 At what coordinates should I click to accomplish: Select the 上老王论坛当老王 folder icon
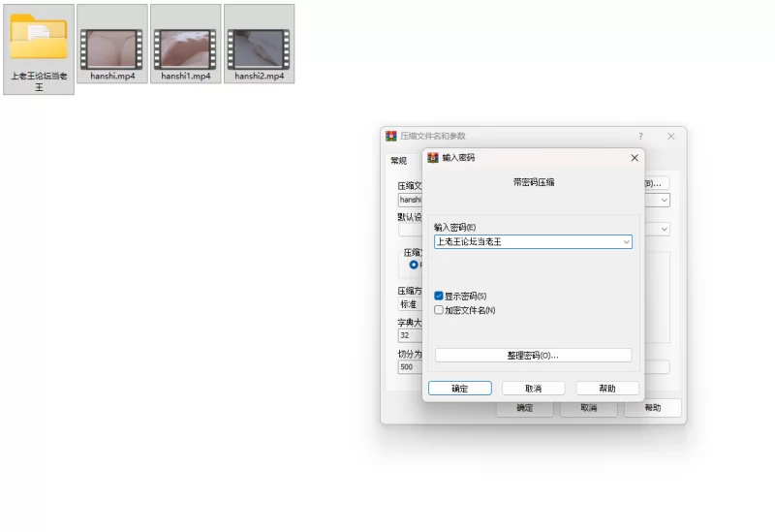click(x=39, y=37)
